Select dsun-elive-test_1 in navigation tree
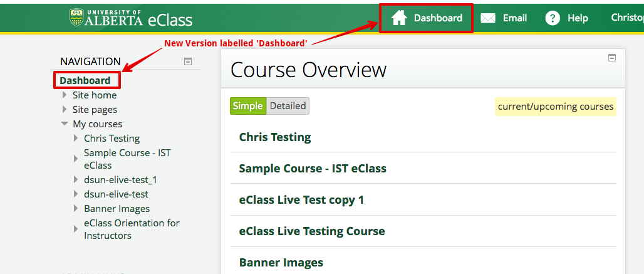 click(120, 180)
